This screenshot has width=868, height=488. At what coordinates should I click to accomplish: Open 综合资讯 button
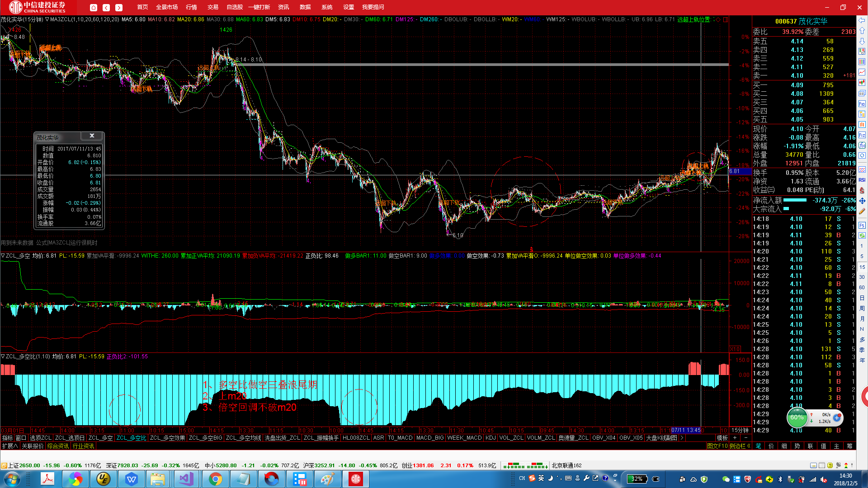coord(58,446)
